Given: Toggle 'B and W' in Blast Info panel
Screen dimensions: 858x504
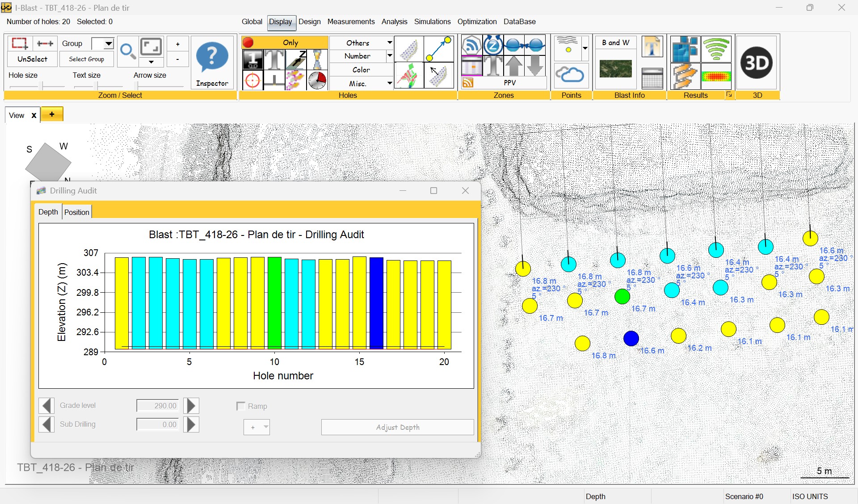Looking at the screenshot, I should tap(615, 42).
